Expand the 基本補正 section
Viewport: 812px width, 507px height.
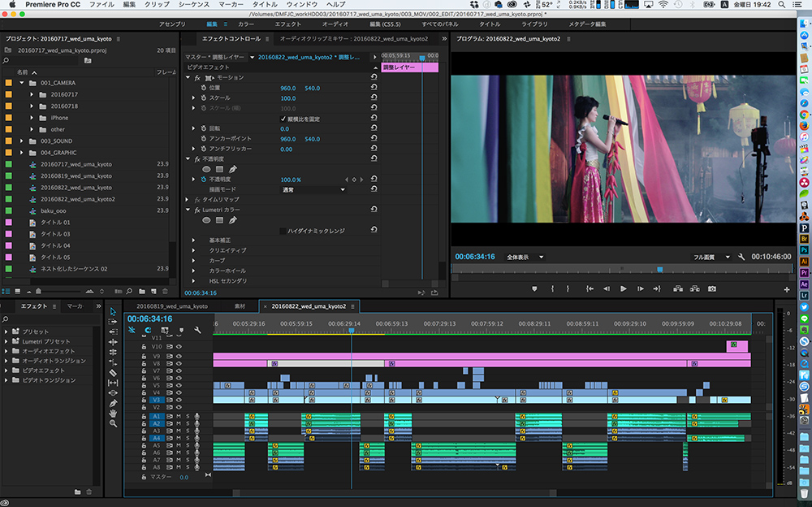click(x=193, y=240)
